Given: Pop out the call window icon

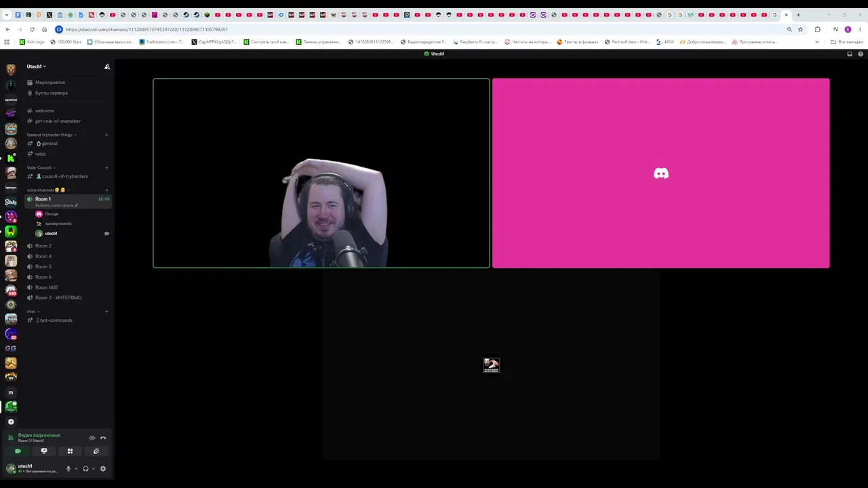Looking at the screenshot, I should pyautogui.click(x=850, y=54).
